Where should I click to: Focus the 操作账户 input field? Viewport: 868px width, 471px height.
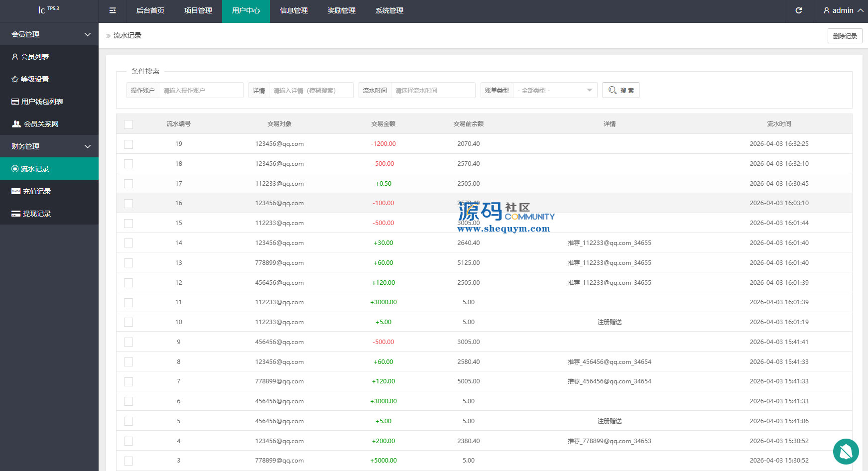(x=201, y=90)
